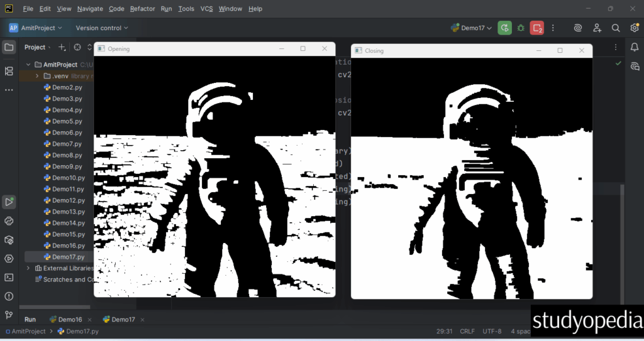This screenshot has height=341, width=644.
Task: Add new file with plus icon in Project panel
Action: 62,47
